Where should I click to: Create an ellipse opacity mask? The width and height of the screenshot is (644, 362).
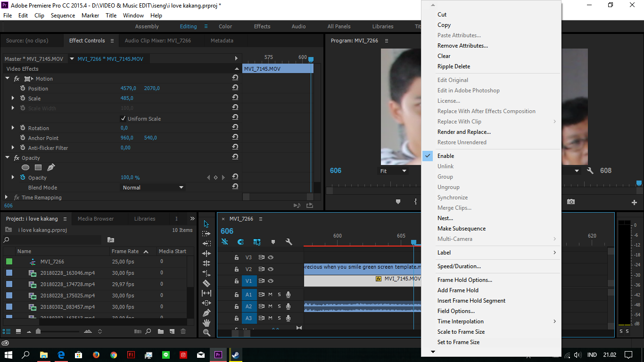(25, 167)
